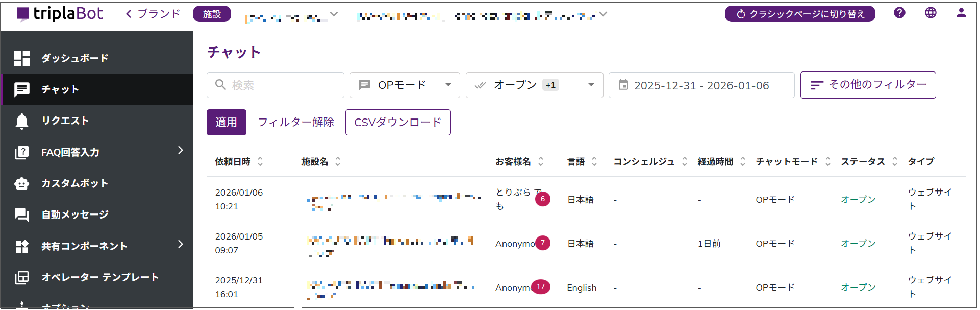Click the フィルター解除 link
Viewport: 980px width, 310px height.
tap(296, 122)
